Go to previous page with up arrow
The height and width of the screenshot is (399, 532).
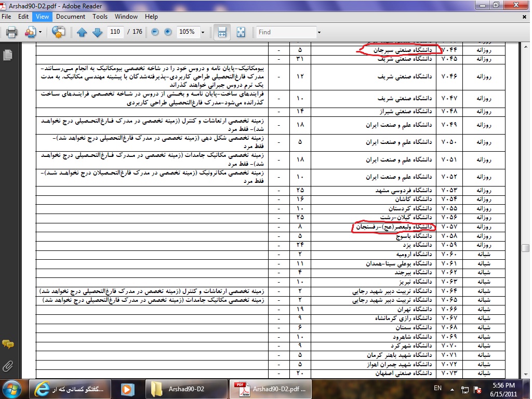point(82,32)
